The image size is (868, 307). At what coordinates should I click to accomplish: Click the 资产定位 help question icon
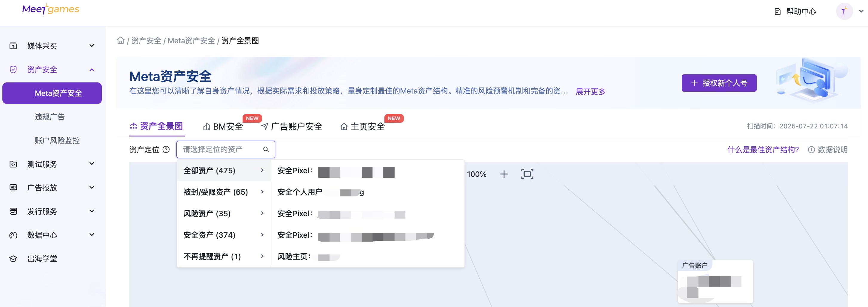coord(166,149)
